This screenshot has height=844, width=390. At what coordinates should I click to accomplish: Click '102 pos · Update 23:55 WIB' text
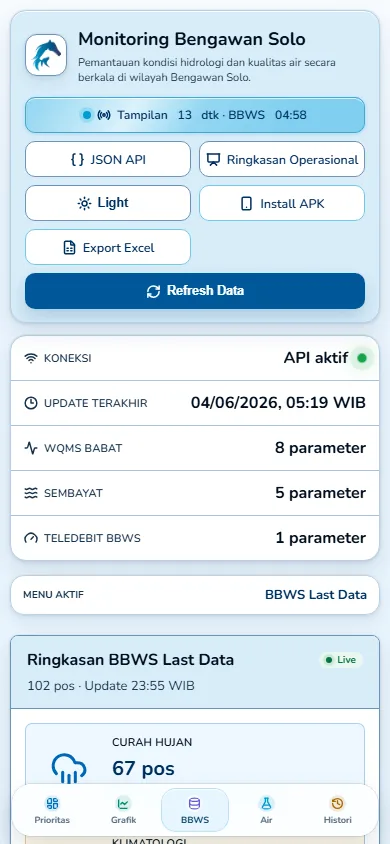(111, 686)
